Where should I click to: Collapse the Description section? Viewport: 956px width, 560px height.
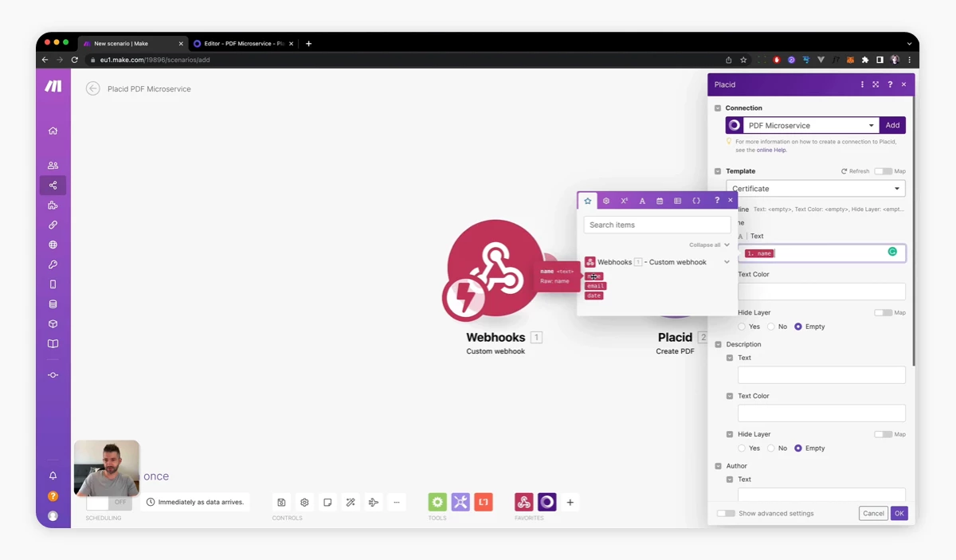pyautogui.click(x=718, y=344)
